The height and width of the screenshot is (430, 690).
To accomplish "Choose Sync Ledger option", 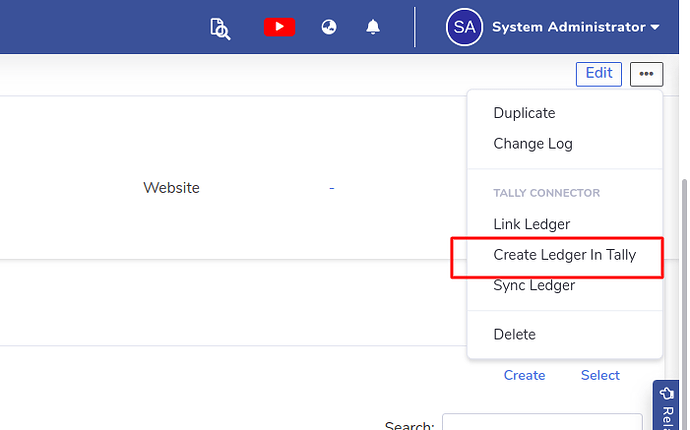I will [534, 285].
